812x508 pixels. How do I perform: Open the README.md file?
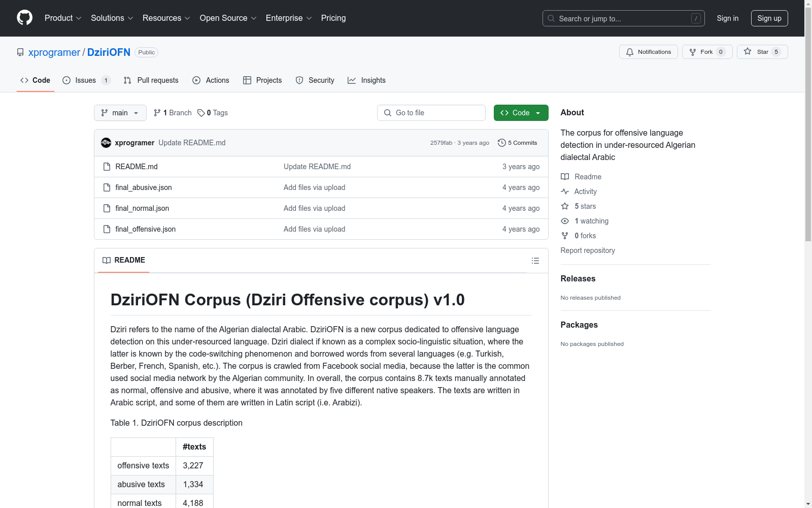[x=137, y=167]
